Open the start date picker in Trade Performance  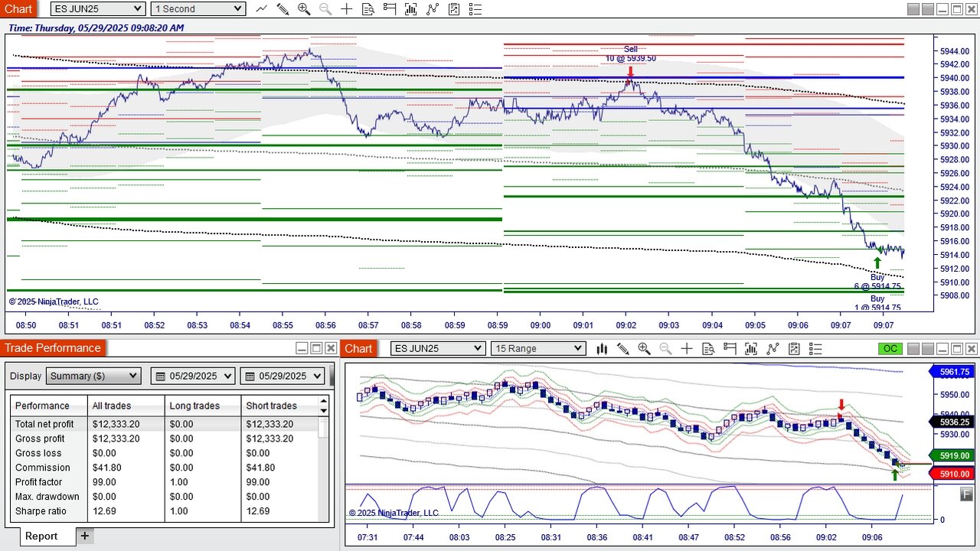point(194,376)
